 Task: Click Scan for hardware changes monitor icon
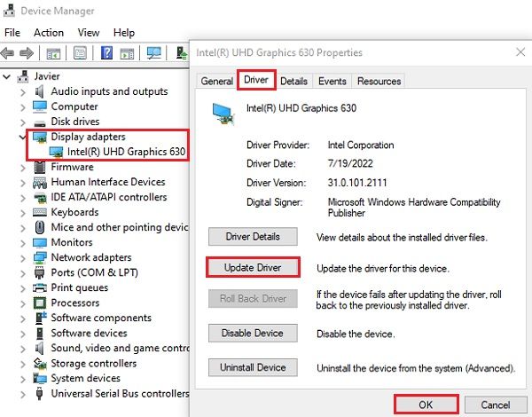click(153, 53)
